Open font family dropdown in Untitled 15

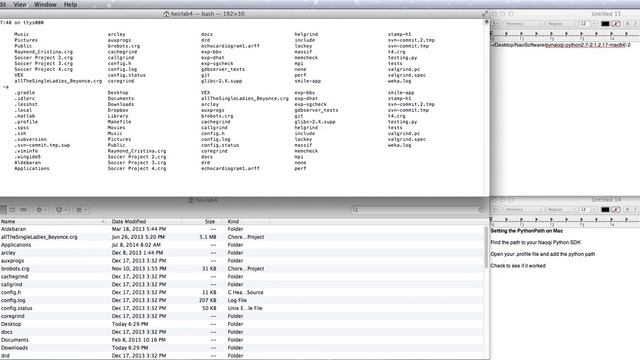pyautogui.click(x=523, y=24)
